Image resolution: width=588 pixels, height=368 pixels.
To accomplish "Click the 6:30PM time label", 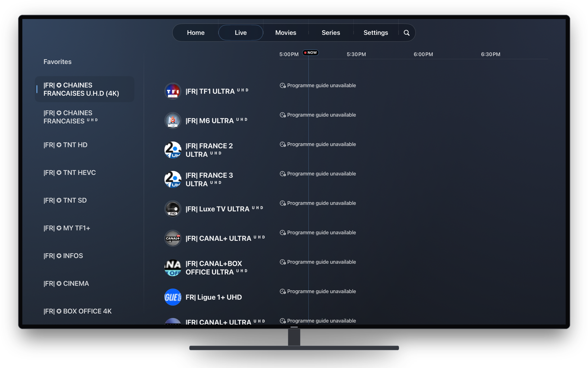I will tap(491, 54).
